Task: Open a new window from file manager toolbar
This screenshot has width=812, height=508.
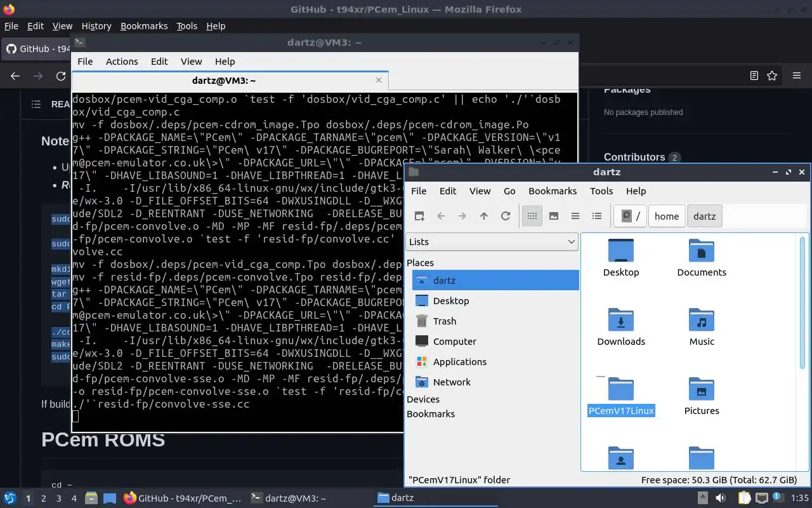Action: (x=419, y=216)
